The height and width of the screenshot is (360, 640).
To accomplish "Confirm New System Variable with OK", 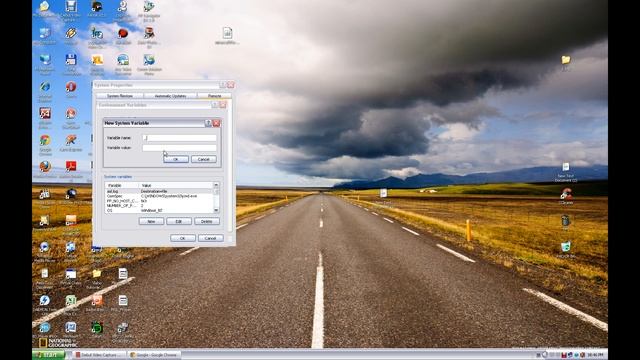I will 176,159.
